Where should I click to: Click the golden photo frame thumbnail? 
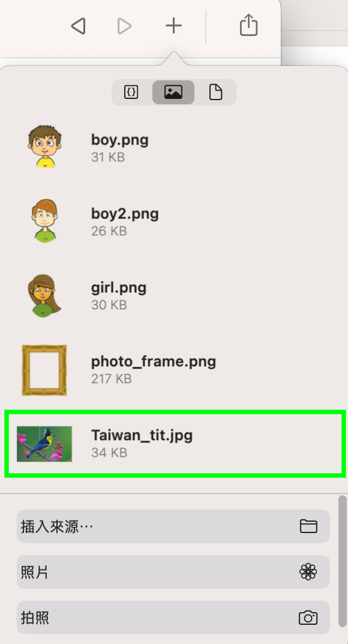coord(44,370)
